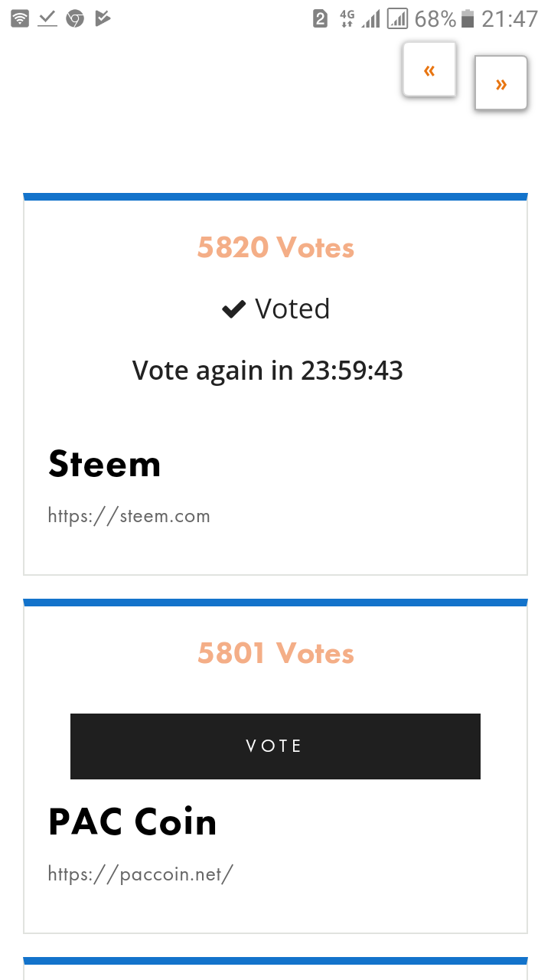Tap the SIM 2 indicator icon

[321, 18]
